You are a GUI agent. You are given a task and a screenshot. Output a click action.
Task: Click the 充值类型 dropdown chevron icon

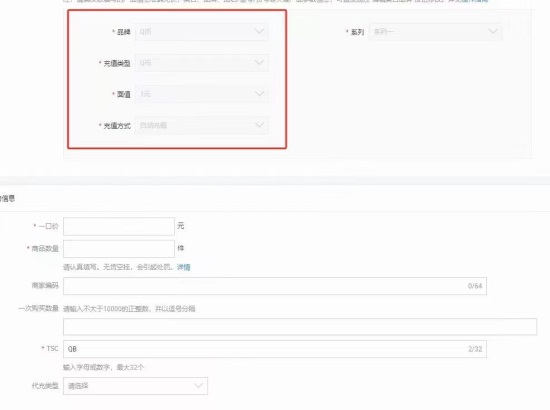coord(259,63)
